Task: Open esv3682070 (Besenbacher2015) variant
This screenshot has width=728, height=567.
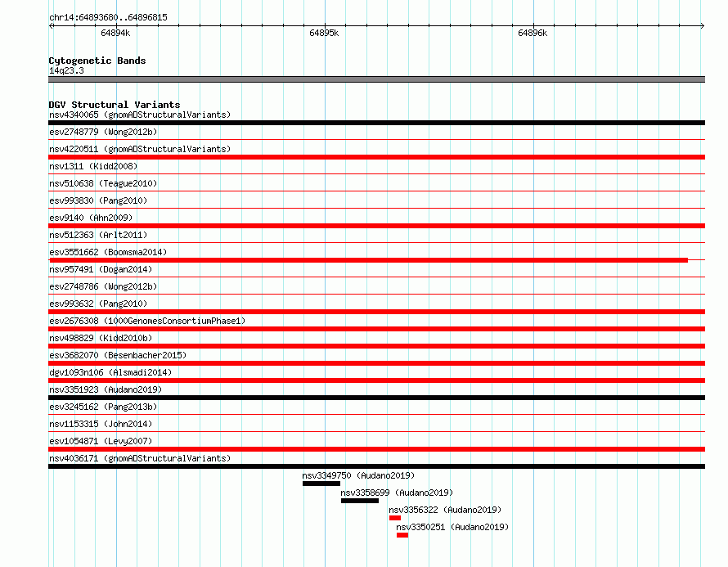Action: coord(118,355)
